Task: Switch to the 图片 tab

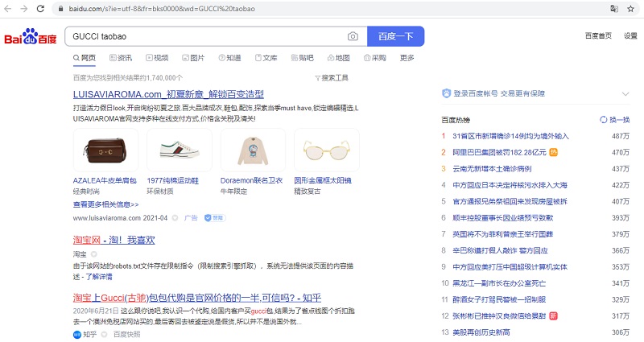Action: [x=193, y=58]
